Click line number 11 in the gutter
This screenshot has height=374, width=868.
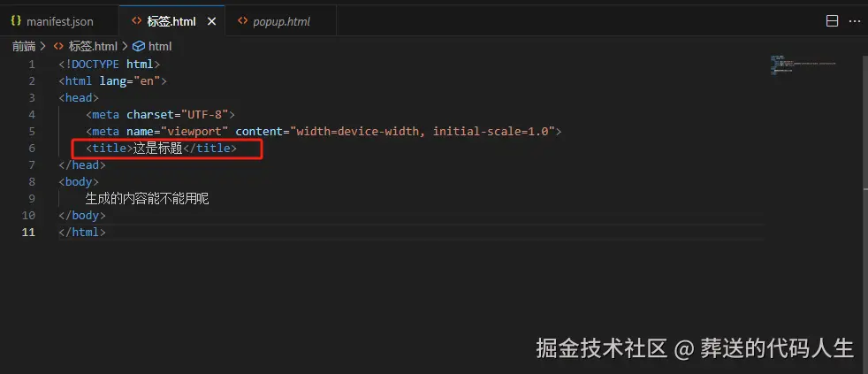click(28, 233)
